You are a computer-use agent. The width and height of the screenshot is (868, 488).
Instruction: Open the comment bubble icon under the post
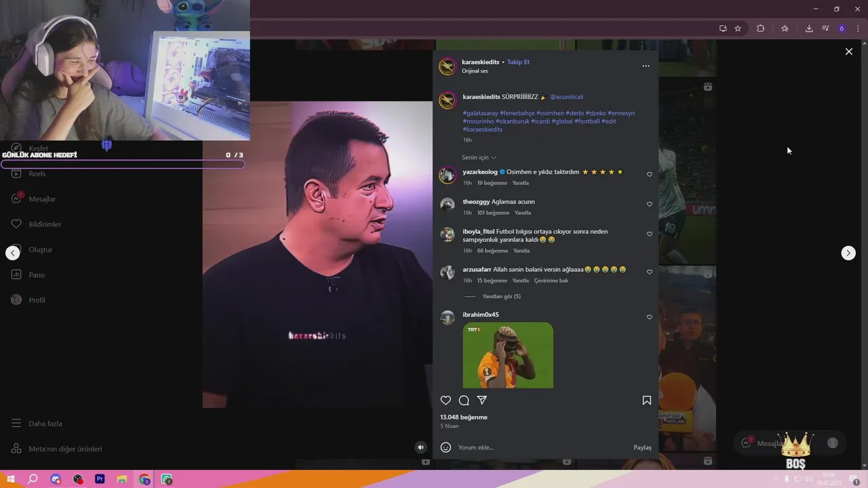coord(464,401)
